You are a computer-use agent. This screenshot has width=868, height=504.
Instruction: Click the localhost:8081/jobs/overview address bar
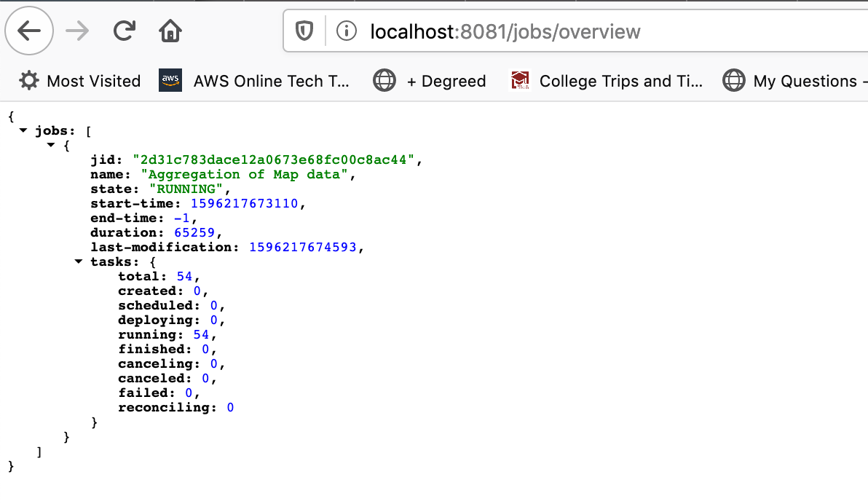(505, 31)
